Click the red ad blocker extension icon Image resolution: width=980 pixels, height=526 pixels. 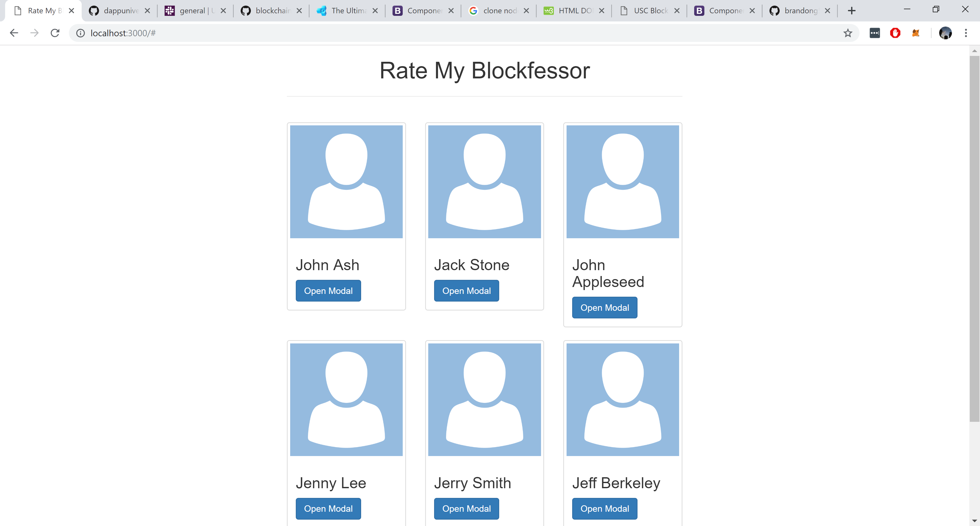click(895, 33)
